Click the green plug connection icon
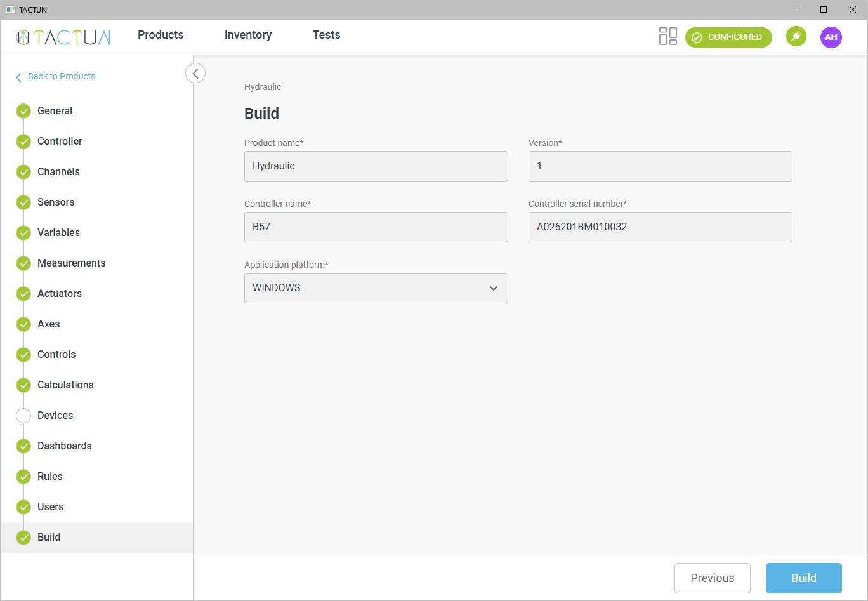Viewport: 868px width, 601px height. coord(796,36)
